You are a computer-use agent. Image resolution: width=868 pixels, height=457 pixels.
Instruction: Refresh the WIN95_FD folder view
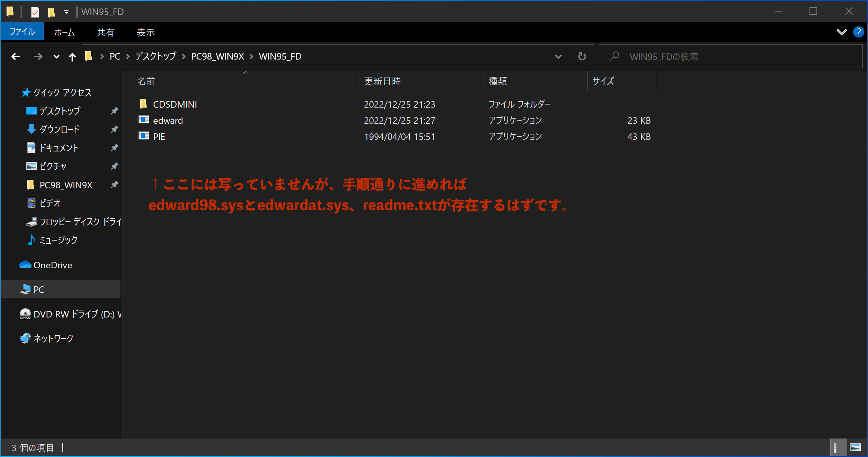click(582, 57)
